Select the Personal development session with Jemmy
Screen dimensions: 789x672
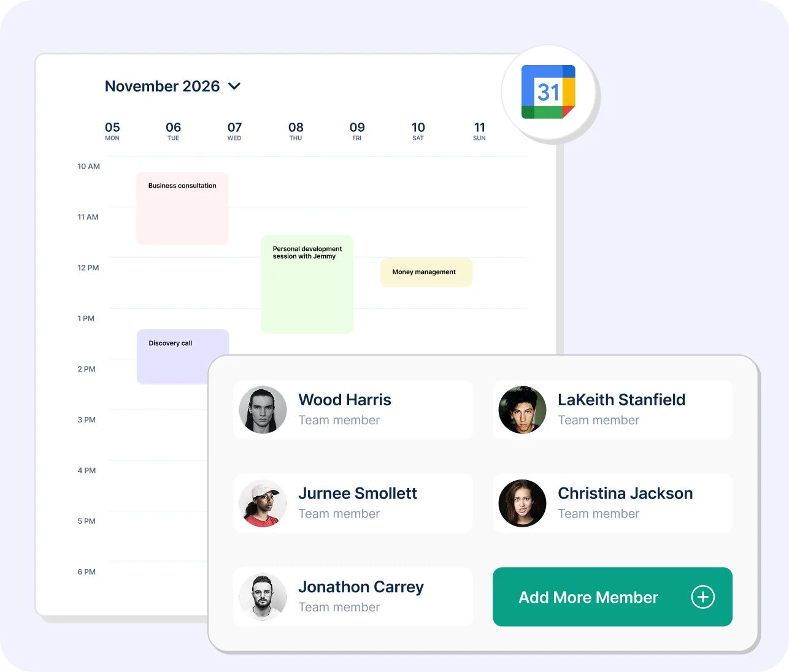pos(307,284)
